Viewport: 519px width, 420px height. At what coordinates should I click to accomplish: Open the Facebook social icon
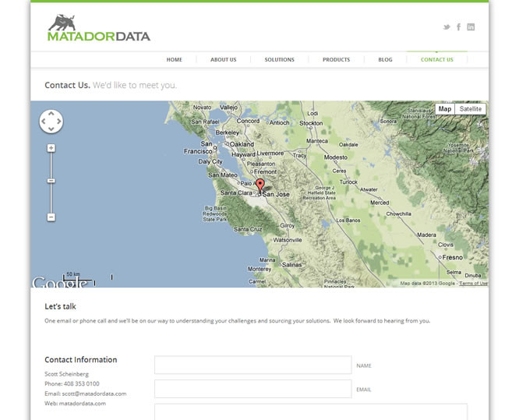(x=459, y=27)
